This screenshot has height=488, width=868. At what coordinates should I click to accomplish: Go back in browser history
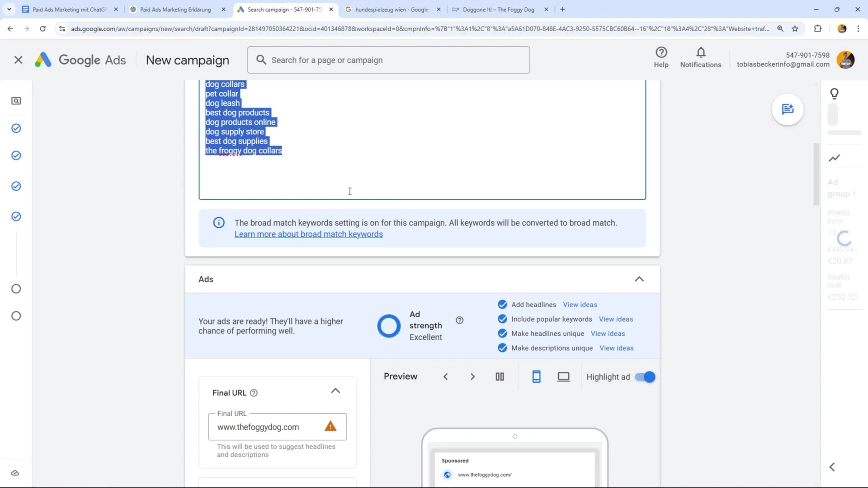[x=10, y=28]
